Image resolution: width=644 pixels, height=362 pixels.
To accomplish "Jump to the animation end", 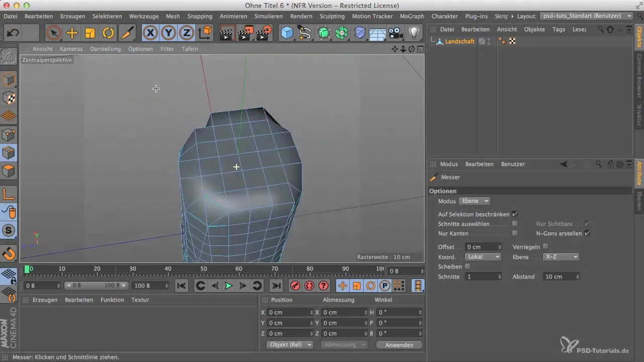I will tap(276, 286).
